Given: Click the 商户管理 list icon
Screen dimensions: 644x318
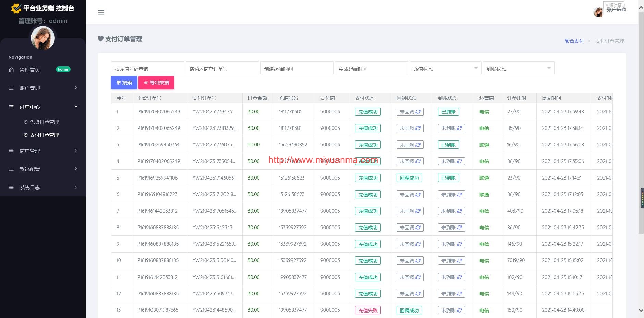Looking at the screenshot, I should [11, 151].
